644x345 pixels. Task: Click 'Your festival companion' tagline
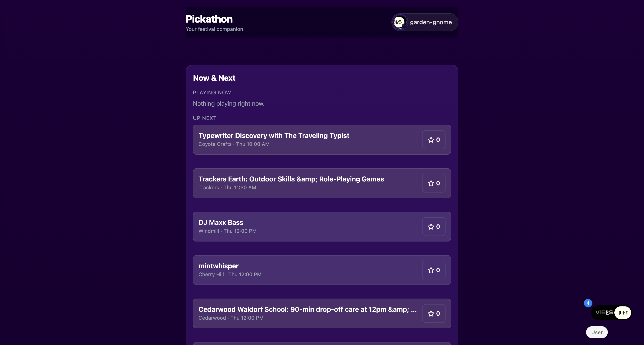pyautogui.click(x=214, y=29)
